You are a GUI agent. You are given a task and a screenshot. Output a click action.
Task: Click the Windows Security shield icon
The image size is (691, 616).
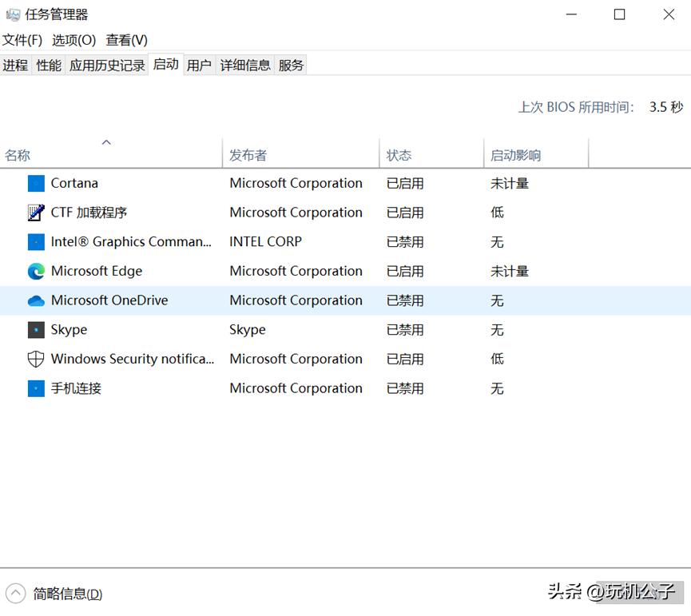pyautogui.click(x=36, y=359)
